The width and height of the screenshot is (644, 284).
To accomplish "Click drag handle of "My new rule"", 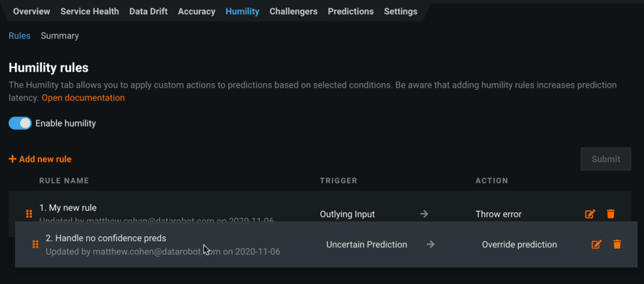I will tap(29, 213).
